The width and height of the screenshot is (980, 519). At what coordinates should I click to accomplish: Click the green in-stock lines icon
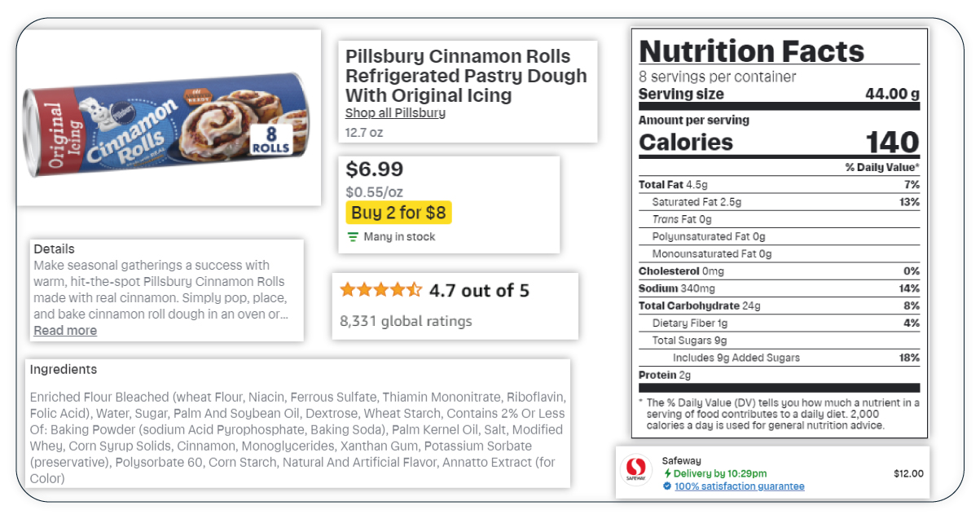coord(353,237)
